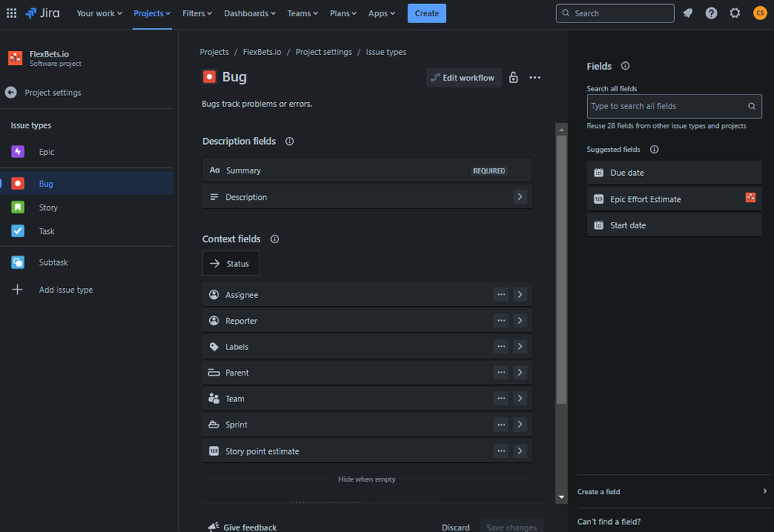Click the info icon next to Suggested fields

click(x=654, y=149)
